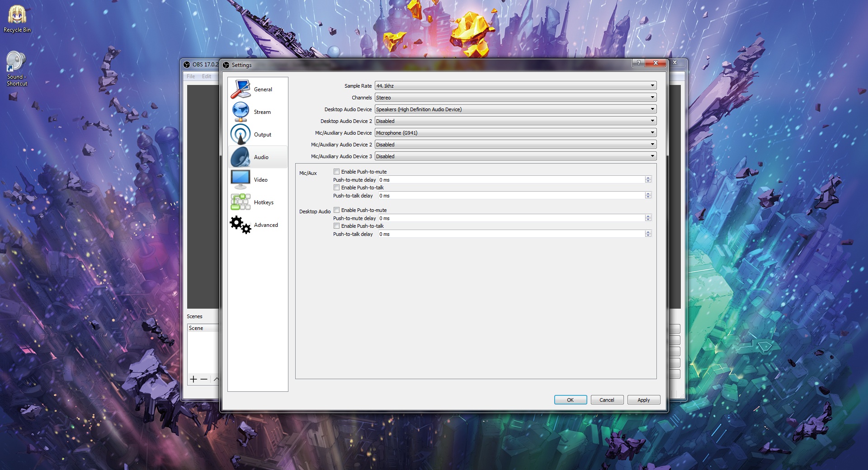Focus the Desktop Audio Push-to-mute delay field
The image size is (868, 470).
511,218
